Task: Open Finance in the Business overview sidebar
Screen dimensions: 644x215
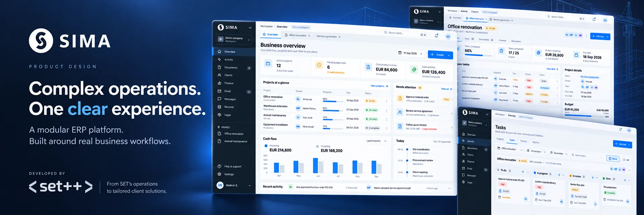Action: point(234,83)
